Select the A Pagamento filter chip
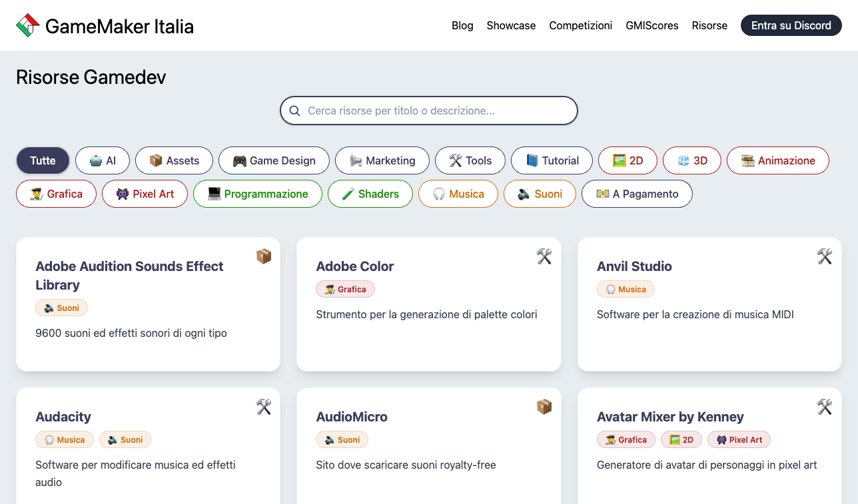This screenshot has height=504, width=858. pos(636,194)
